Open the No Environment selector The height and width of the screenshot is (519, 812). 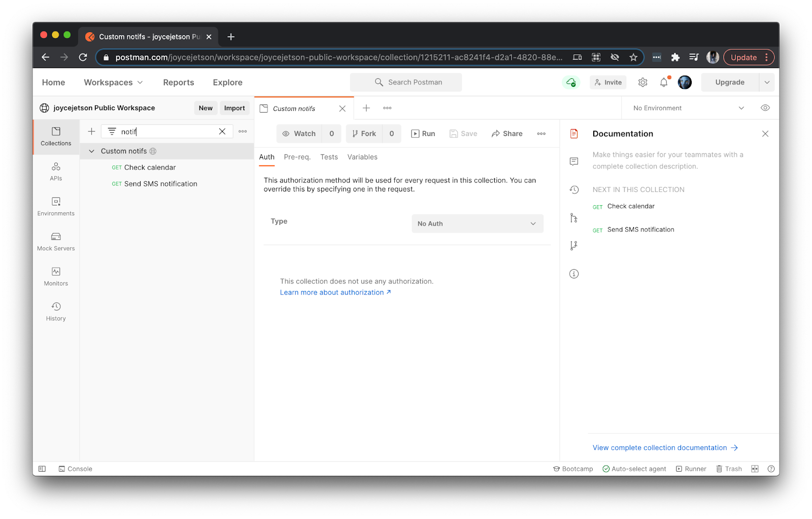click(689, 108)
